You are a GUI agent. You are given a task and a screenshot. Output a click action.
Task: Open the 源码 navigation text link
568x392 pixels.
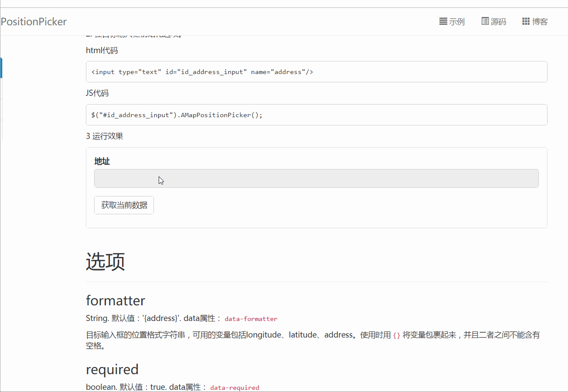point(498,22)
